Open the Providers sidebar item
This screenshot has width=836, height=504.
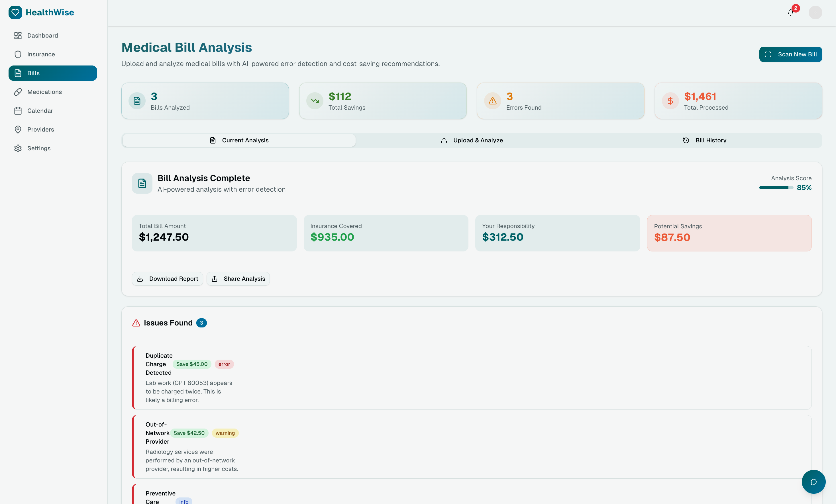[41, 130]
